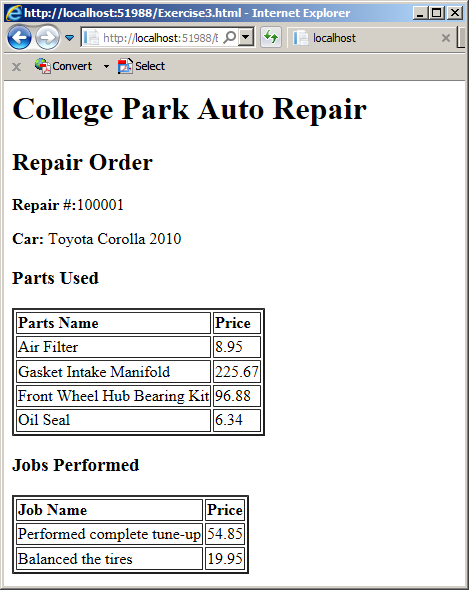
Task: Click the Select toolbar button
Action: (x=141, y=66)
